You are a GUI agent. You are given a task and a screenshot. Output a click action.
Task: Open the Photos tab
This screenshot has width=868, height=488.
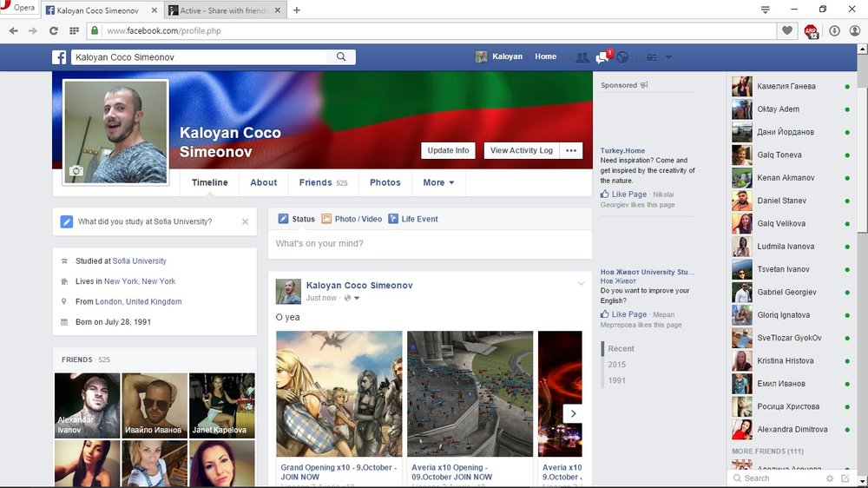tap(385, 183)
